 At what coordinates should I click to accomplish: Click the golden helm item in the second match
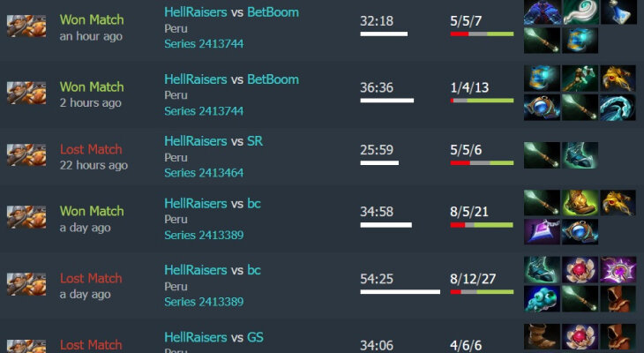click(618, 78)
